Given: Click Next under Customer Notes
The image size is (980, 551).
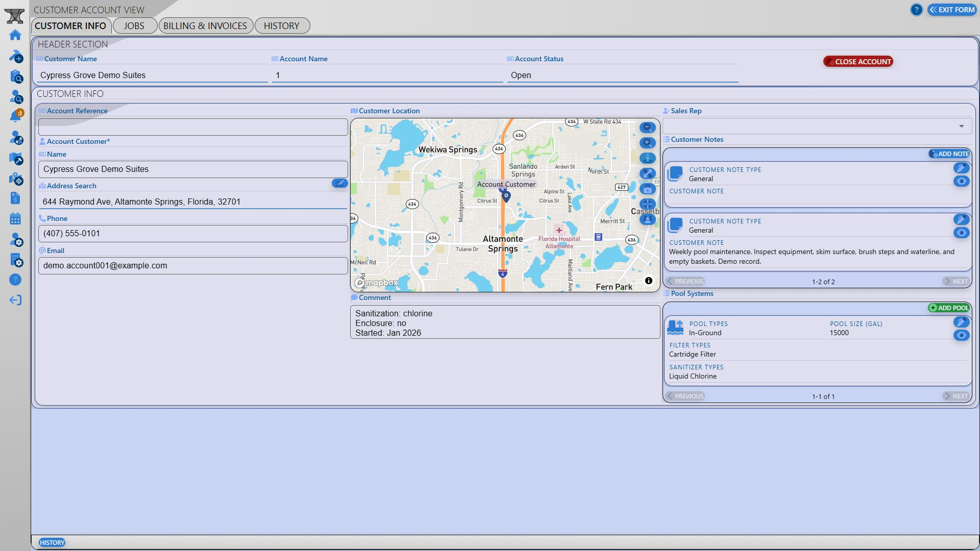Looking at the screenshot, I should pos(955,282).
